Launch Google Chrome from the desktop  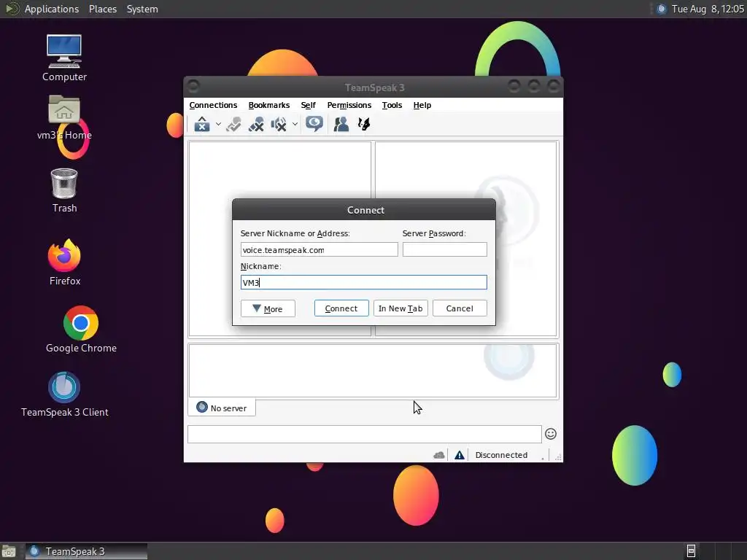pos(81,330)
